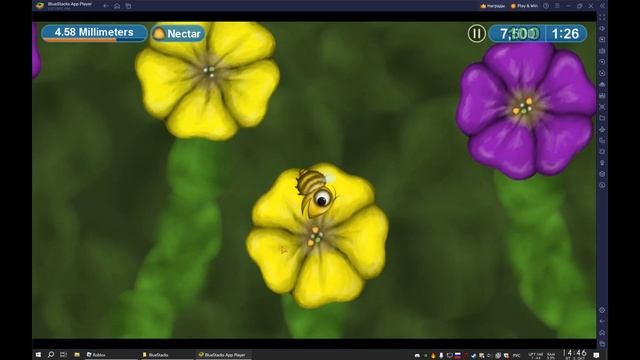The height and width of the screenshot is (360, 640).
Task: Open recent apps from the title bar
Action: (128, 6)
